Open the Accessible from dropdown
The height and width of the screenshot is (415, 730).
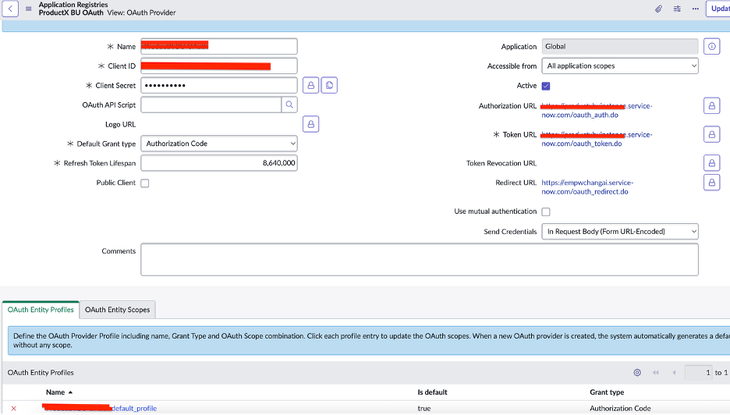click(620, 66)
